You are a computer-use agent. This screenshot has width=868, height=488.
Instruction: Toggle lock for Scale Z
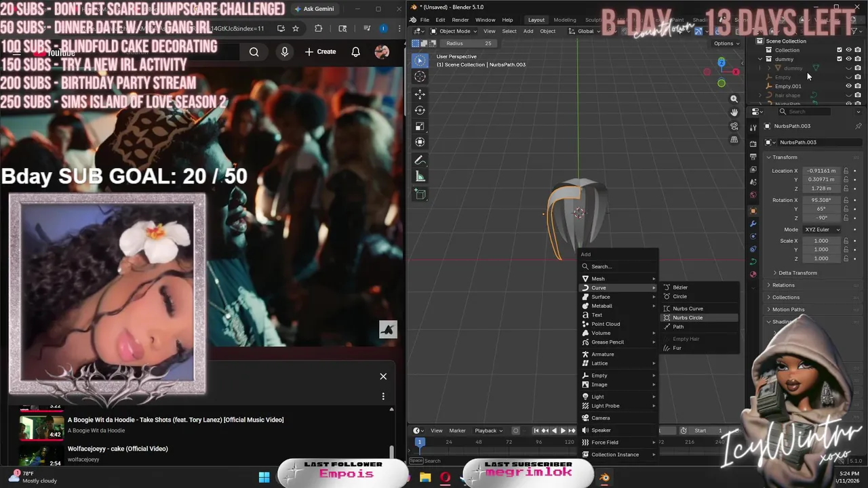click(846, 258)
